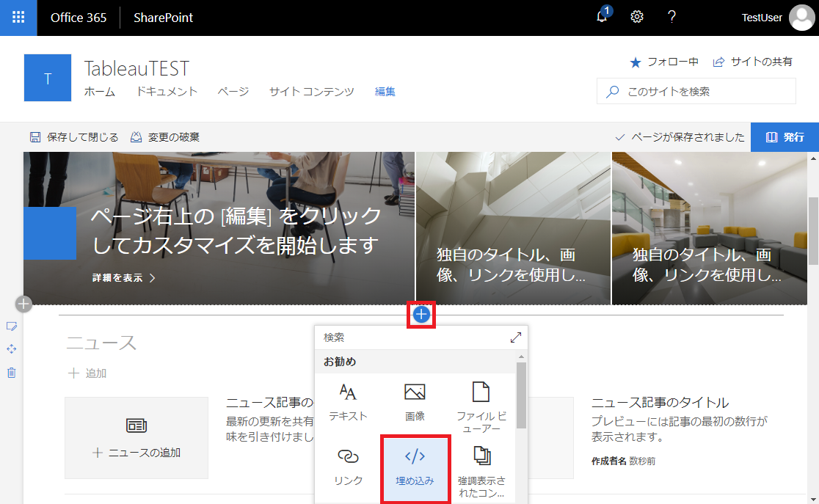The width and height of the screenshot is (819, 504).
Task: Click the TableauTEST site logo tile
Action: pos(48,78)
